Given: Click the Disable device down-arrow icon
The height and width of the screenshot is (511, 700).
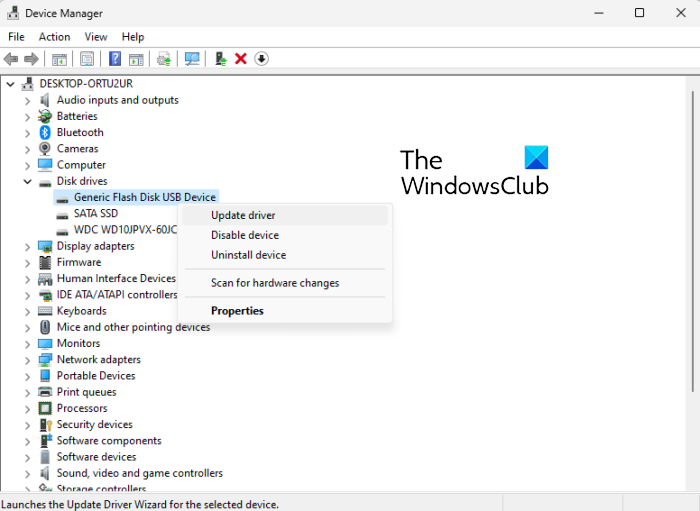Looking at the screenshot, I should point(262,59).
